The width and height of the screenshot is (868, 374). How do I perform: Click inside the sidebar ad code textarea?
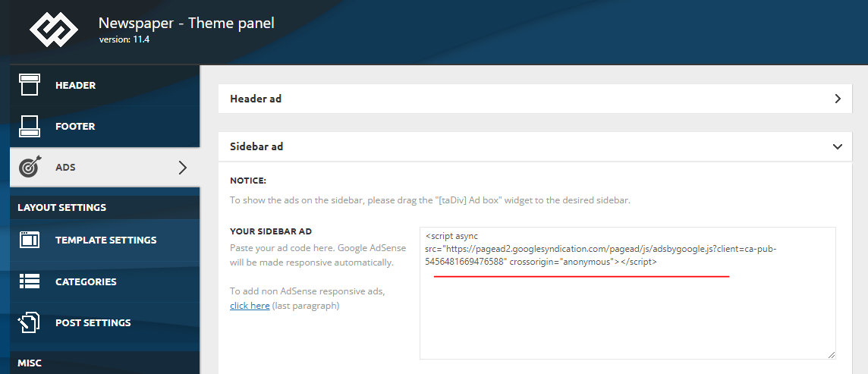[627, 294]
